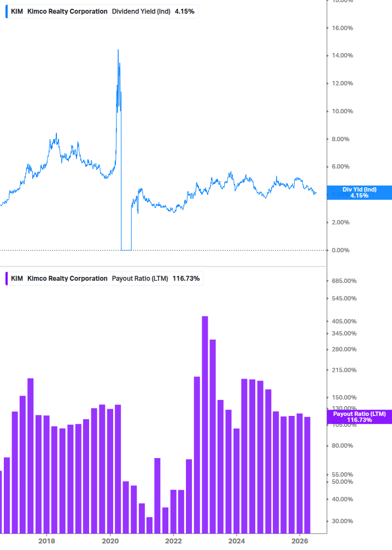The image size is (392, 550).
Task: Click the 2018 label on the time axis
Action: click(46, 541)
